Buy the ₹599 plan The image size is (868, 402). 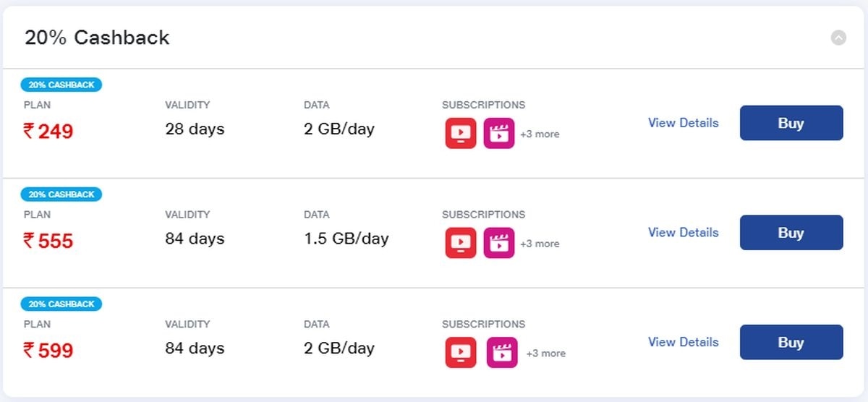click(x=791, y=342)
